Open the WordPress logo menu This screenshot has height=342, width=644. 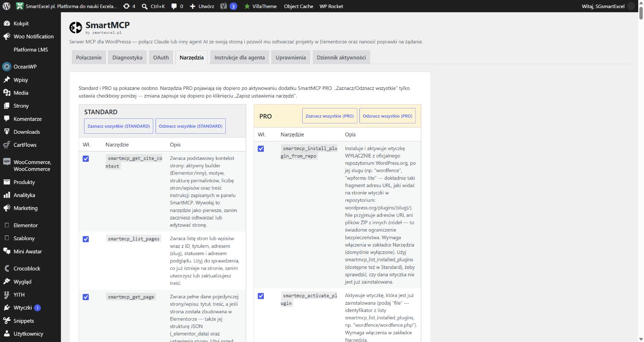(x=7, y=6)
